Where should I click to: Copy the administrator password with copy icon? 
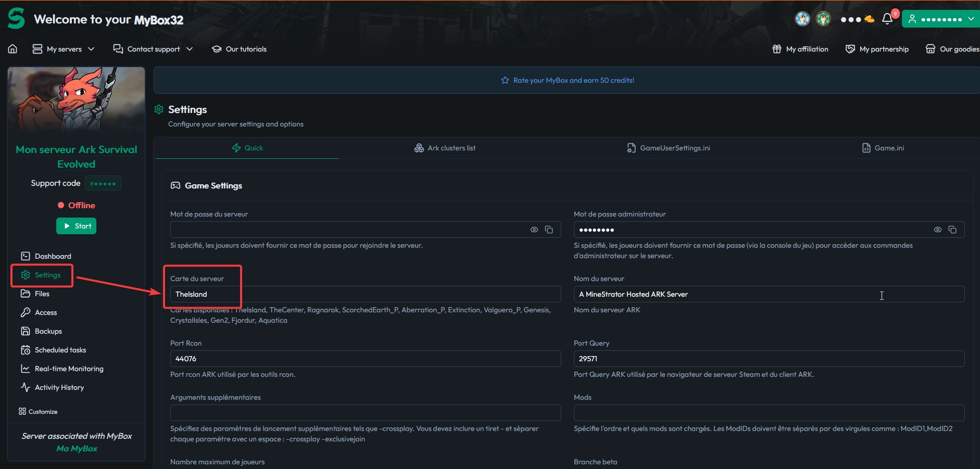coord(952,230)
